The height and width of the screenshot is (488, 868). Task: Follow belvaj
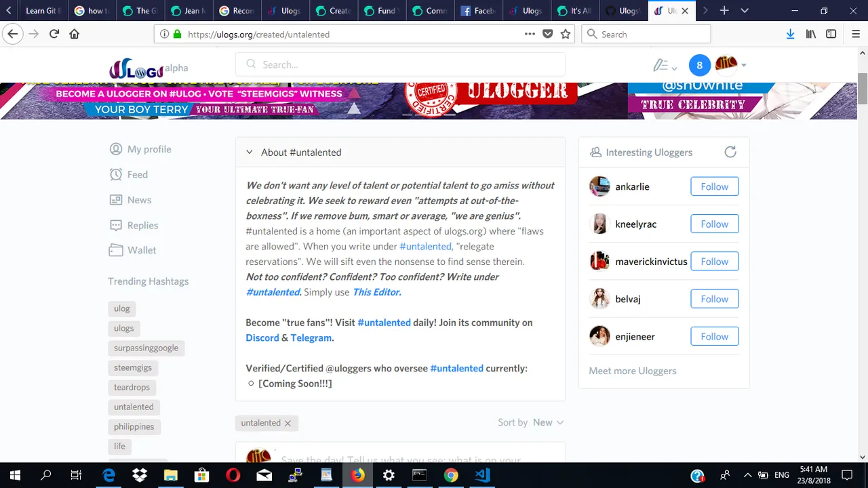[x=715, y=299]
